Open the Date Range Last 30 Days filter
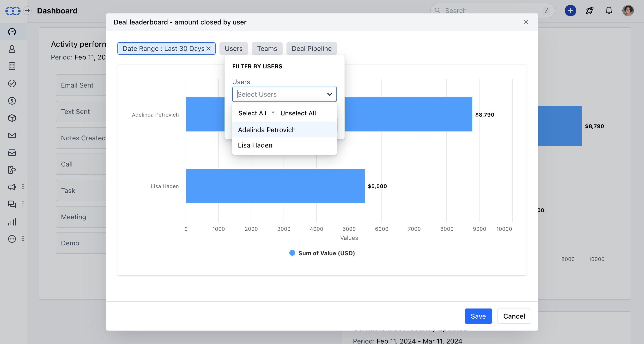This screenshot has width=644, height=344. (x=164, y=48)
